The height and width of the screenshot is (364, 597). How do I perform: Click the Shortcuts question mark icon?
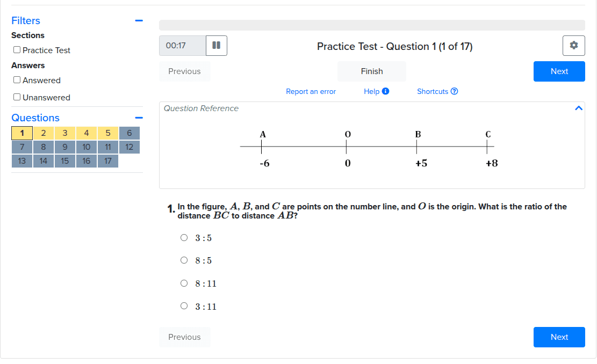(454, 91)
